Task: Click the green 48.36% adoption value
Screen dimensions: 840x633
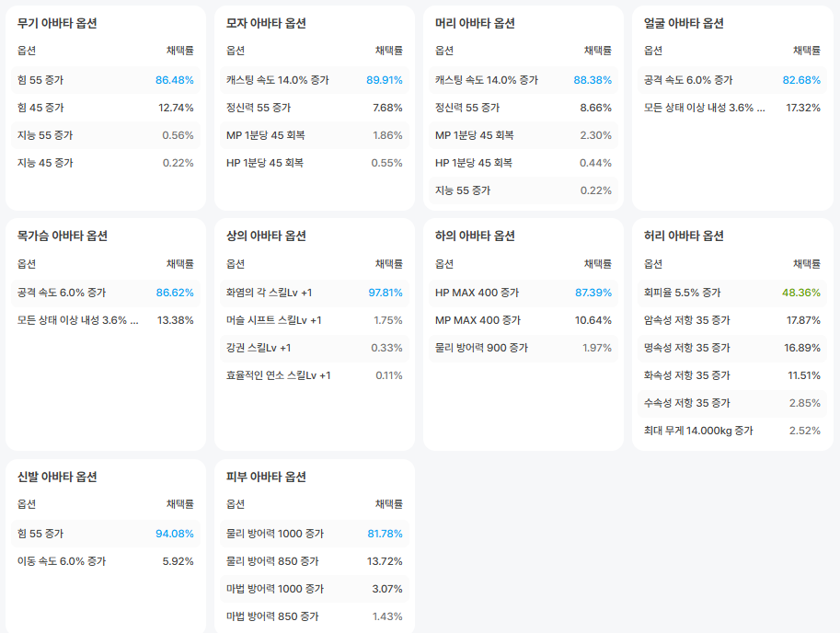Action: (x=801, y=293)
